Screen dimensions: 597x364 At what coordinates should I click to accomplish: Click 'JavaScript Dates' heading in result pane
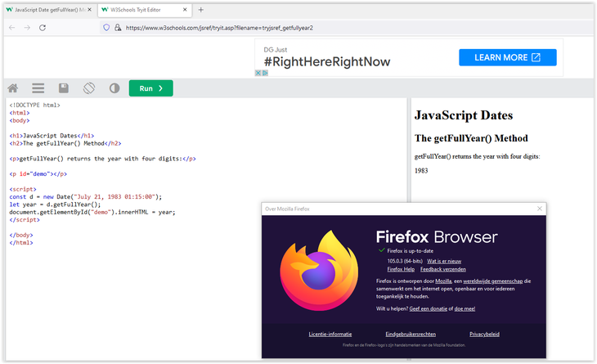point(464,115)
